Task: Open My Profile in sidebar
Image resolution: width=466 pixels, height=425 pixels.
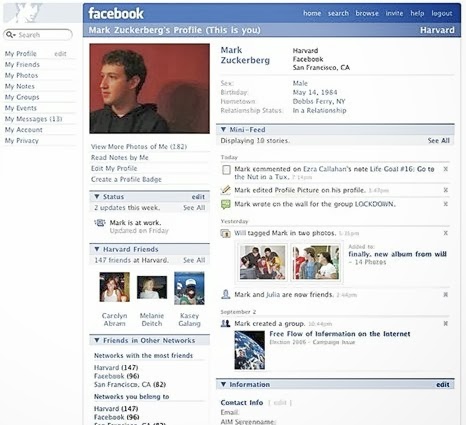Action: (21, 54)
